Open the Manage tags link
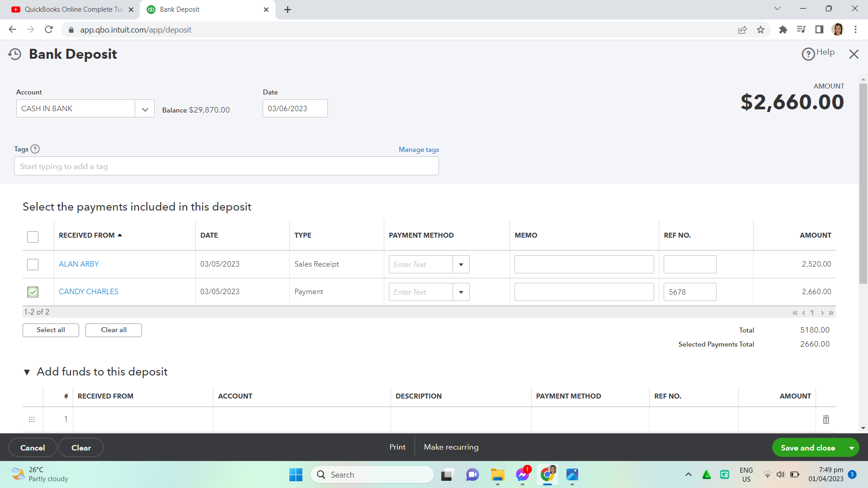 419,150
